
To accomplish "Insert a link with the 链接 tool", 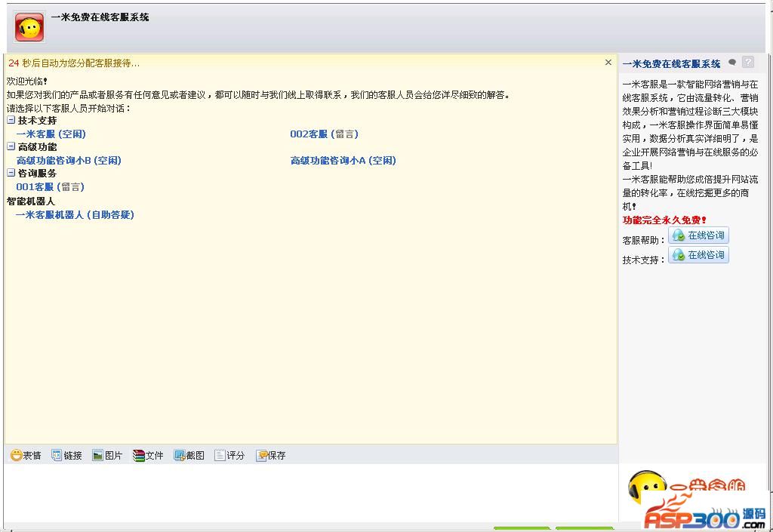I will point(67,455).
